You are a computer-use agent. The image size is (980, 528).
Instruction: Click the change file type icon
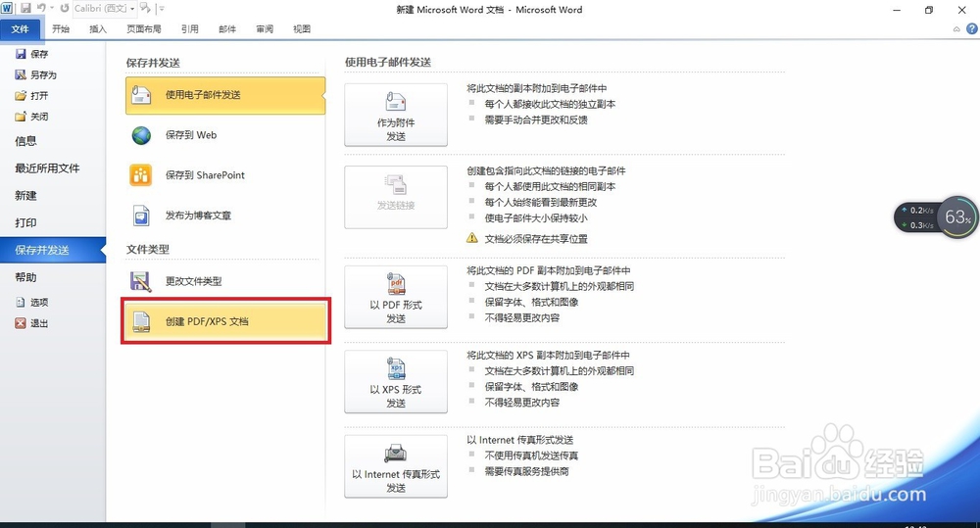[140, 281]
